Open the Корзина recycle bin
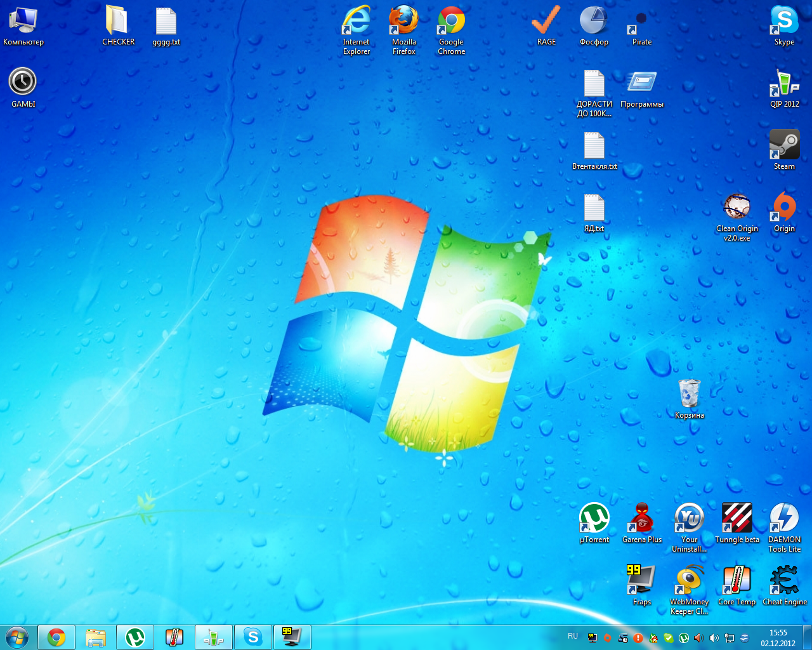Image resolution: width=812 pixels, height=650 pixels. pos(690,399)
